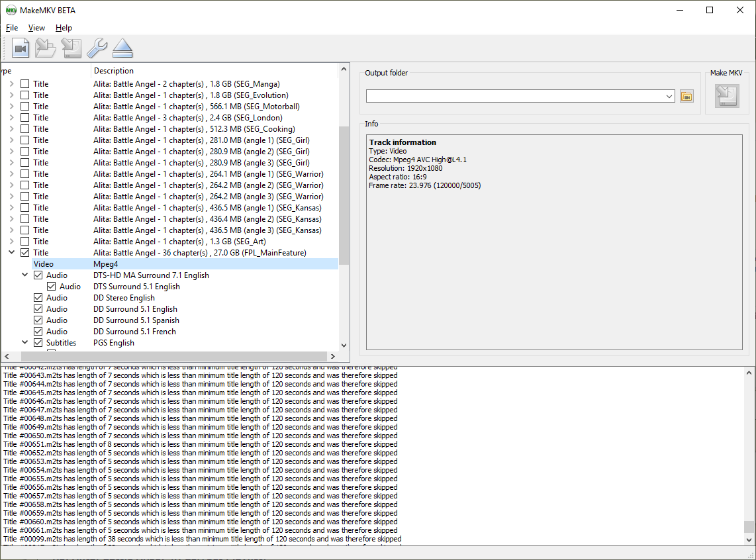Uncheck the FPL_MainFeature title checkbox
This screenshot has height=560, width=756.
point(24,253)
